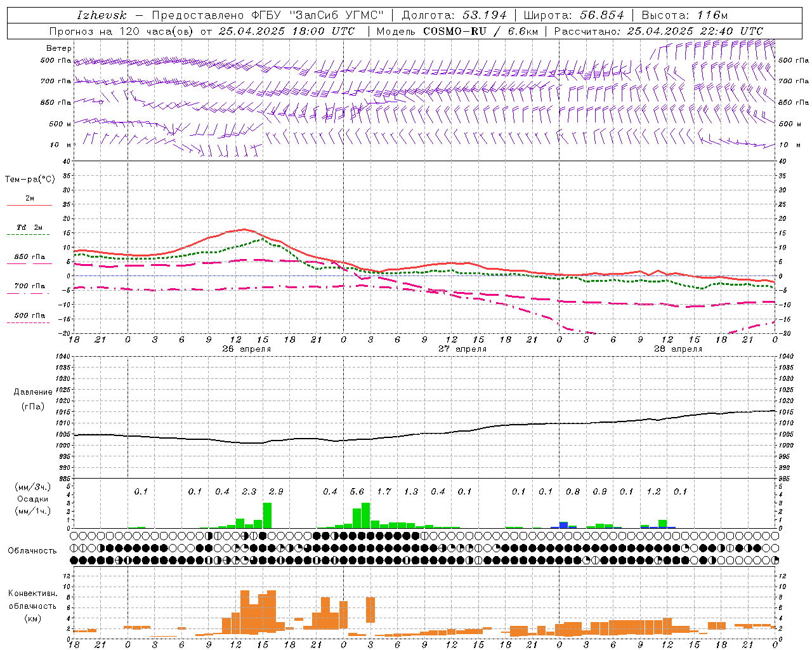
Task: Click the Конвективн. convective cloudiness label
Action: [x=32, y=594]
